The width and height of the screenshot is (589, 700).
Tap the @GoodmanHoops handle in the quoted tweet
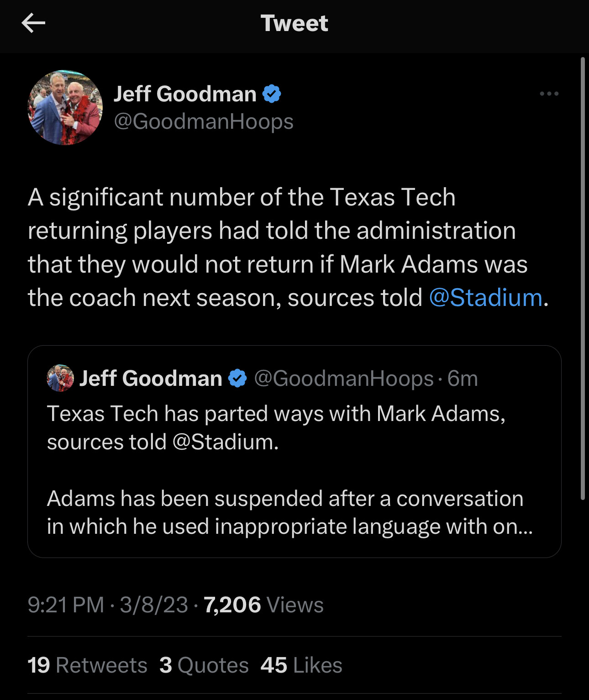(343, 379)
